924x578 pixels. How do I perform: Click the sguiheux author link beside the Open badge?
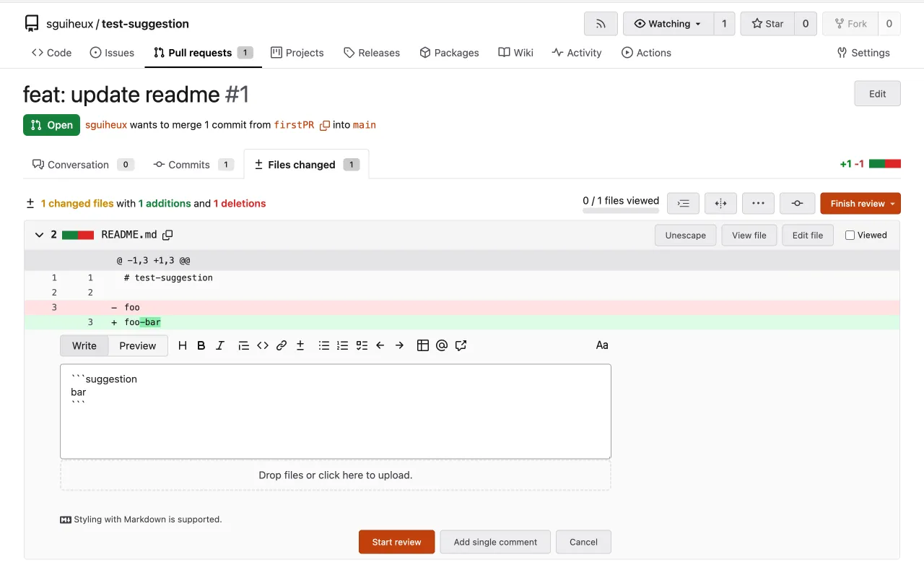pos(106,125)
